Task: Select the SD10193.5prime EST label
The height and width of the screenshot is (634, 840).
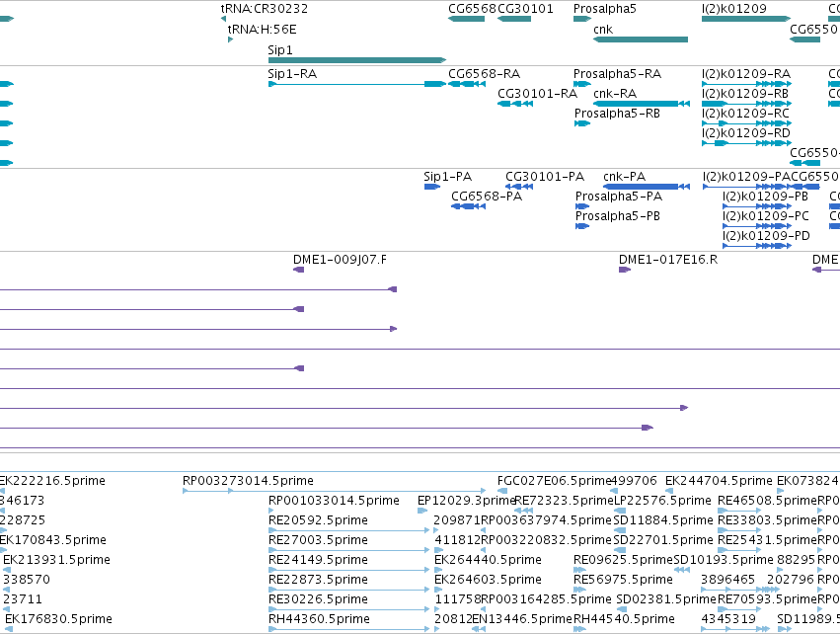Action: tap(724, 560)
